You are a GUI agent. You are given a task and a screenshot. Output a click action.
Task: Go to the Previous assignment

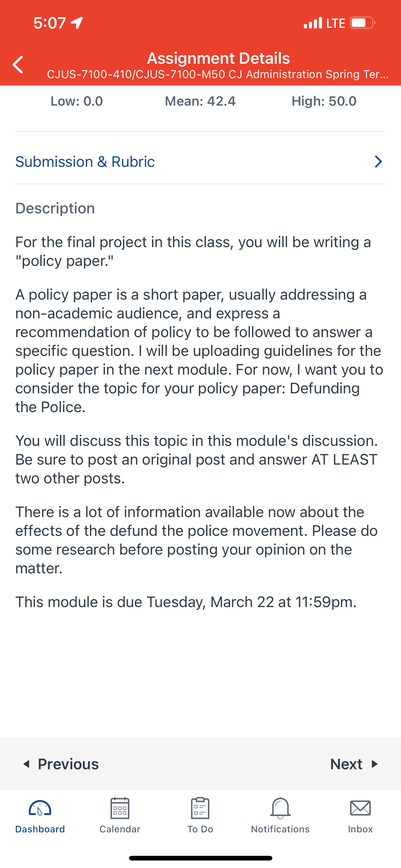pos(61,764)
